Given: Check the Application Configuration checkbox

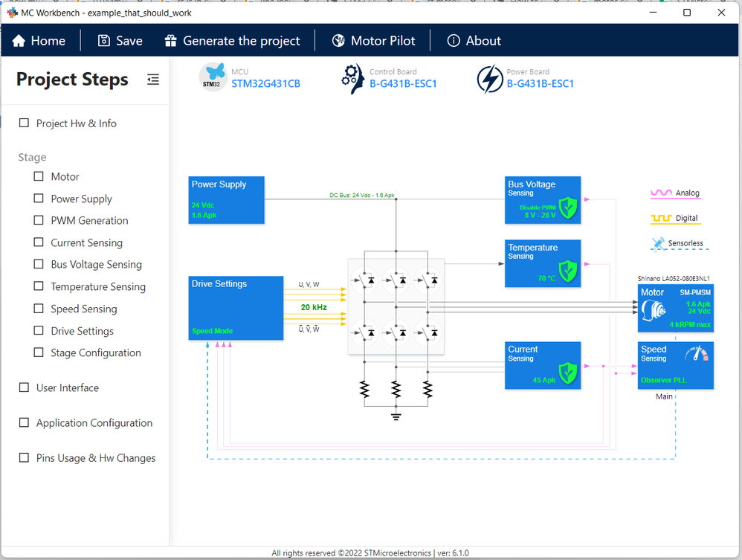Looking at the screenshot, I should point(24,422).
